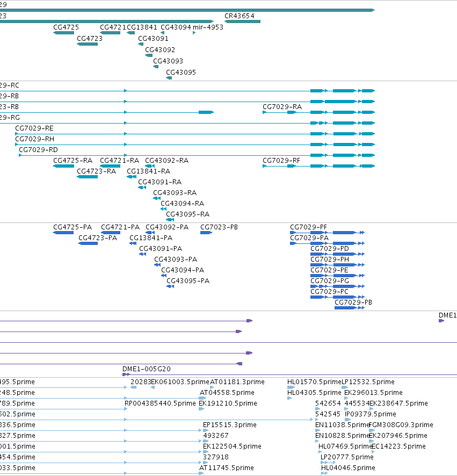Click the CG13841-RA transcript label

pyautogui.click(x=148, y=171)
